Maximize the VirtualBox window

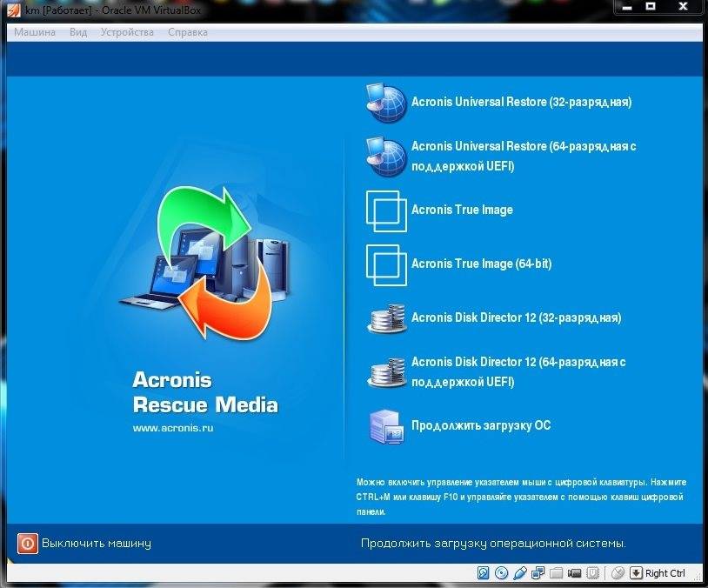coord(651,6)
